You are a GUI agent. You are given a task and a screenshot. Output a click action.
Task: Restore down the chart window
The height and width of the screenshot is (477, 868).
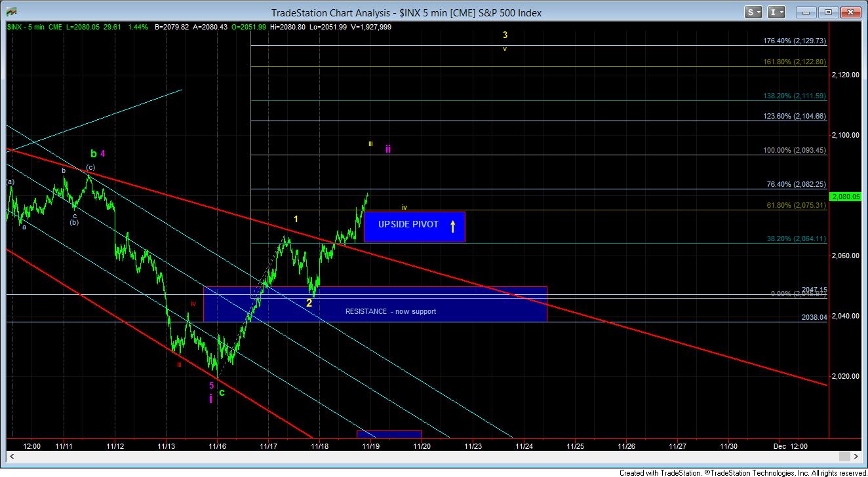tap(829, 12)
